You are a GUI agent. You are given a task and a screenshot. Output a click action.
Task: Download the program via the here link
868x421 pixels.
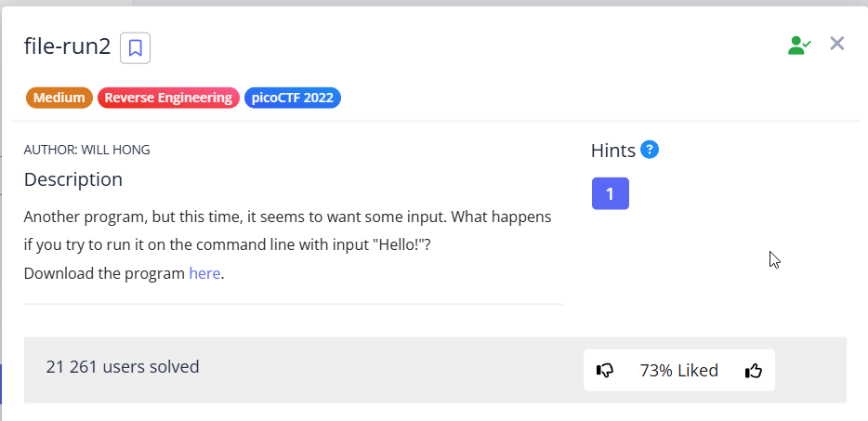click(204, 273)
